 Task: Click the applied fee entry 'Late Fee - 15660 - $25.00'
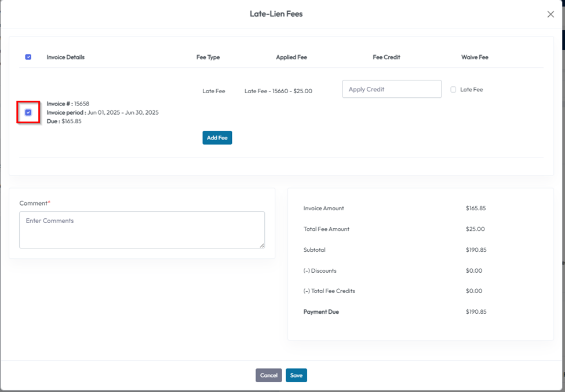point(278,91)
